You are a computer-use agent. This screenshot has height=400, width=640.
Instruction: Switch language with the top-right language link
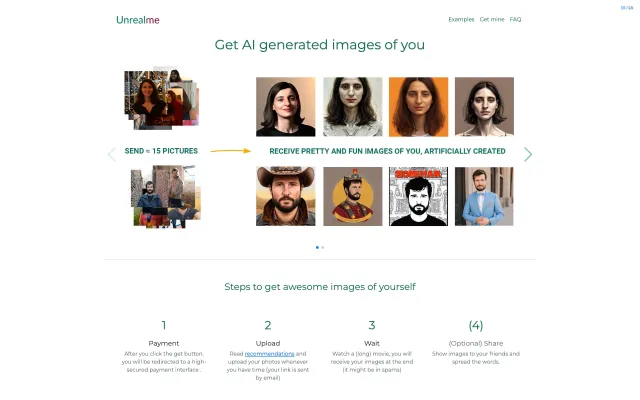point(627,9)
